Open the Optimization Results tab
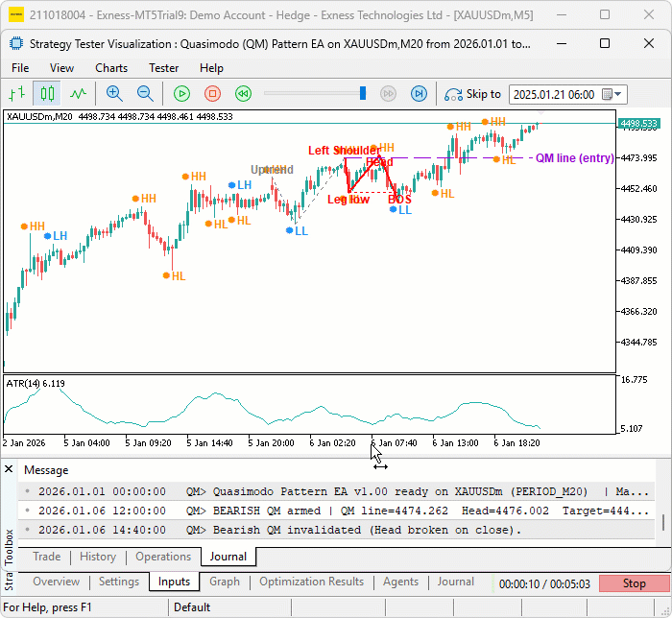Image resolution: width=672 pixels, height=618 pixels. click(x=312, y=582)
